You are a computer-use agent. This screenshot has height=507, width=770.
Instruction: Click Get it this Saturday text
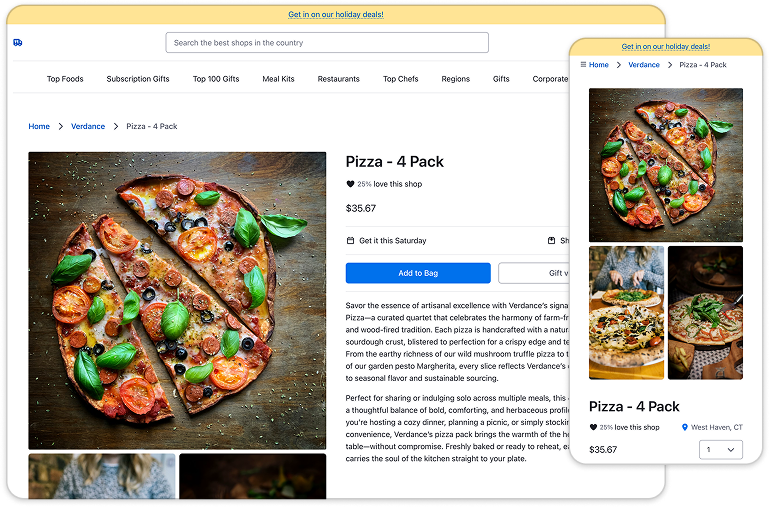click(x=393, y=241)
